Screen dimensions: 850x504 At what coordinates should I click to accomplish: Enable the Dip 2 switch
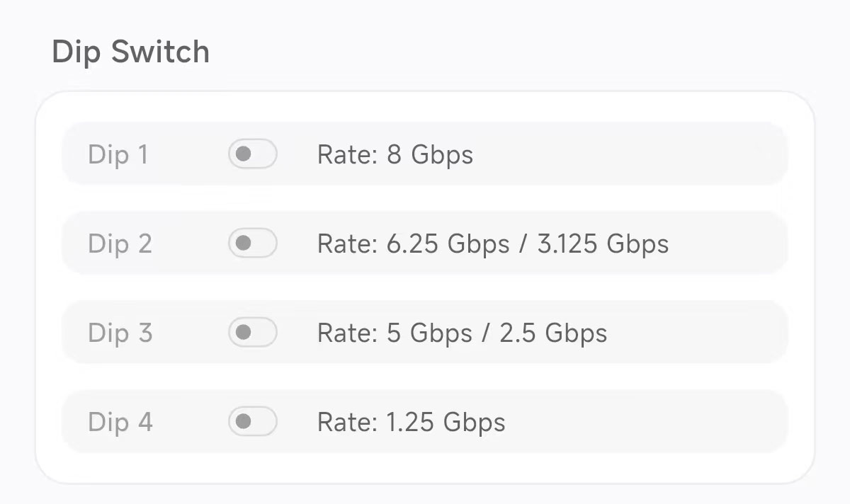click(252, 244)
